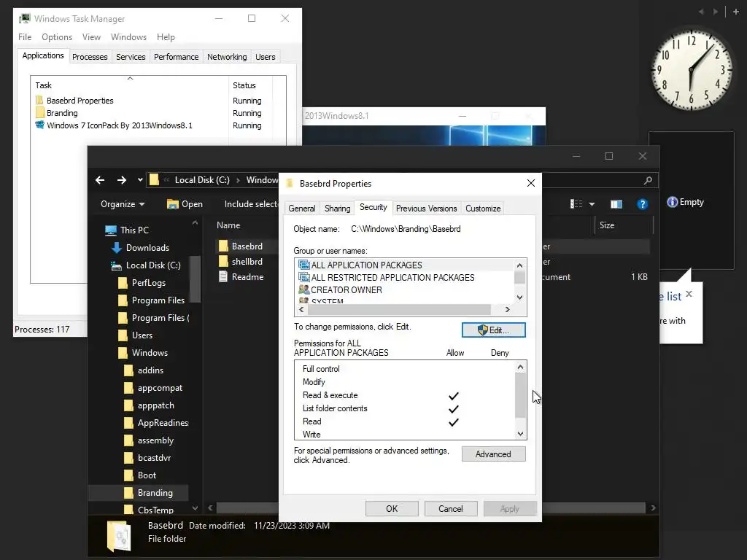Select Local Disk (C:) in tree
Screen dimensions: 747x560
click(145, 265)
